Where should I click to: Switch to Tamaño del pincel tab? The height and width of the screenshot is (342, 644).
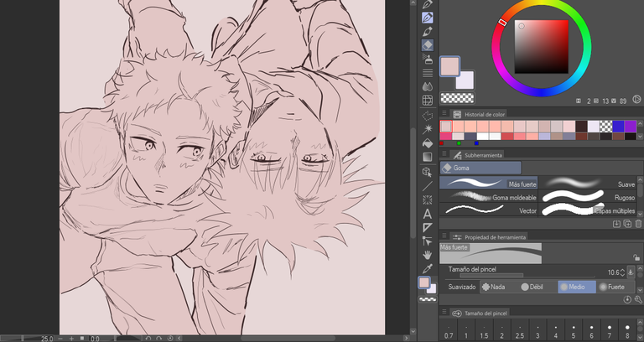[480, 313]
